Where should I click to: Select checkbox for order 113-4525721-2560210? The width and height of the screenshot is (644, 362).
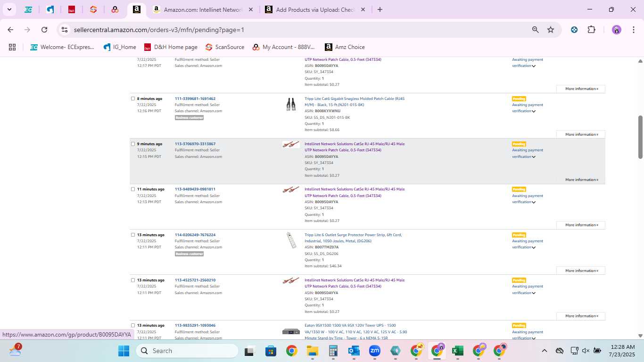pos(133,280)
